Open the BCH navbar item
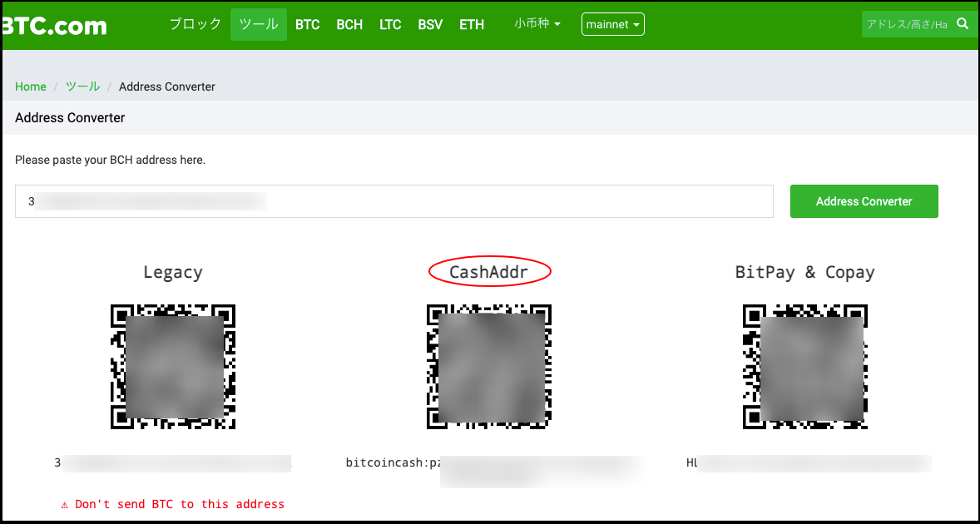980x524 pixels. click(x=349, y=25)
